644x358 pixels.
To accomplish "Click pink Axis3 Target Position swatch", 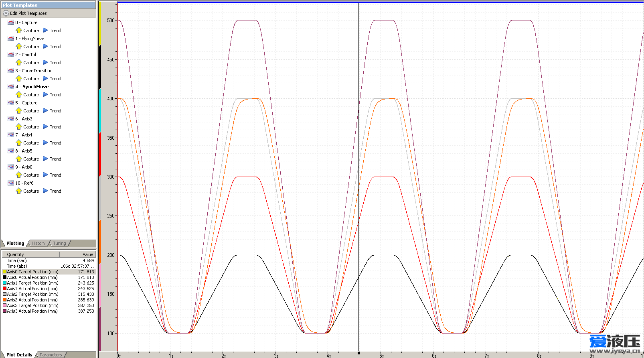I will (x=5, y=305).
